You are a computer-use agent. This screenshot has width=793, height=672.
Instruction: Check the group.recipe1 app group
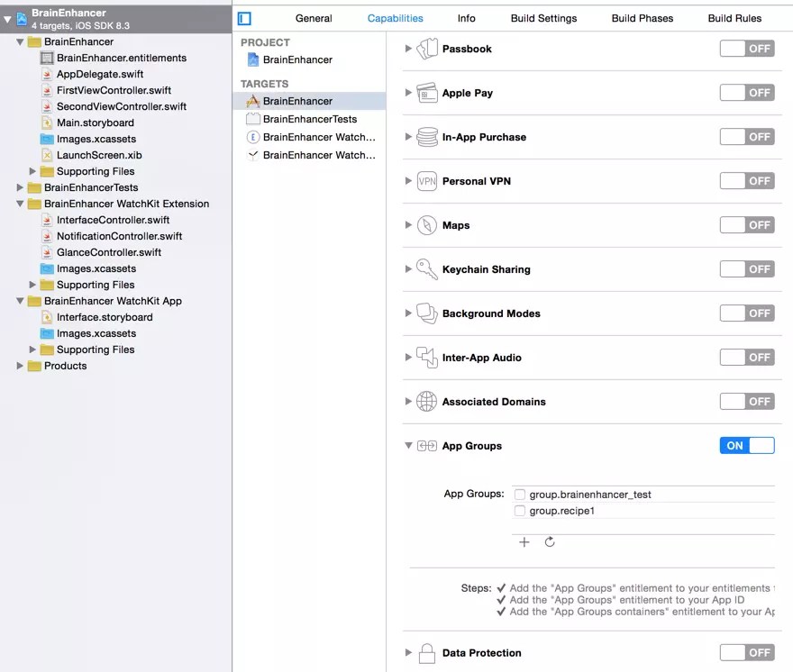pyautogui.click(x=520, y=511)
